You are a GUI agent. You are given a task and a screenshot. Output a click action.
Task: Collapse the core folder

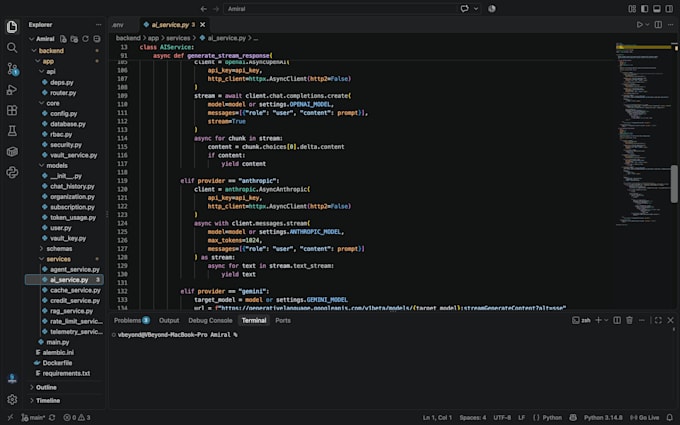coord(41,103)
